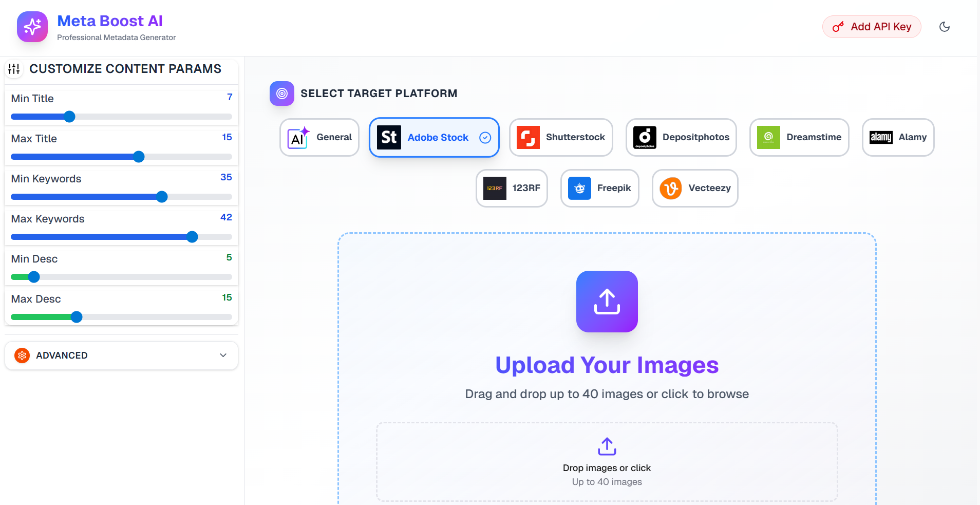Click the Drag and drop up to 40 images text

tap(607, 394)
